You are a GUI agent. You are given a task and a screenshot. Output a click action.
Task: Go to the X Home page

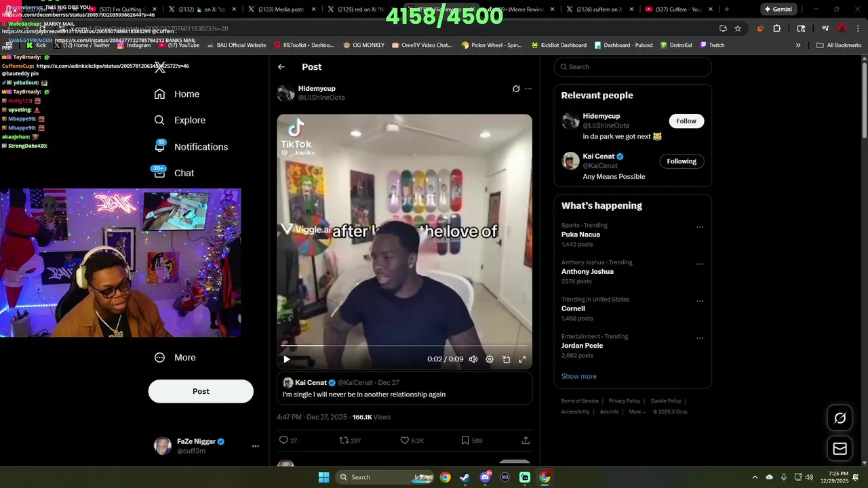pyautogui.click(x=176, y=94)
